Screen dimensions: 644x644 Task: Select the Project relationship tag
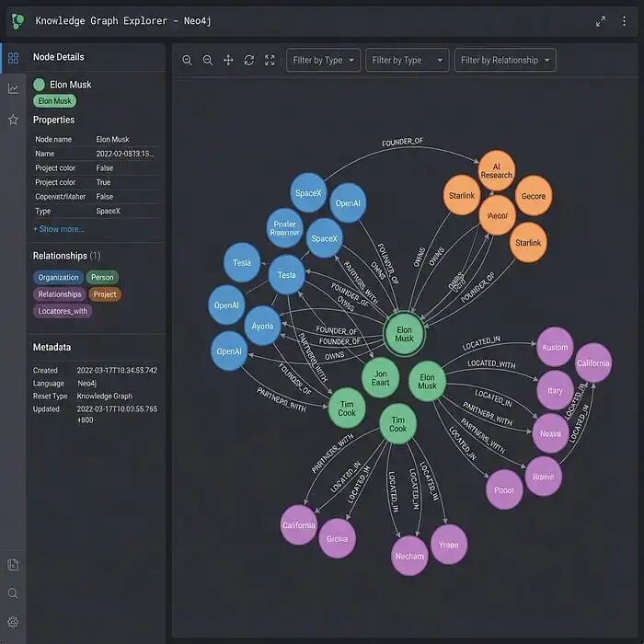click(x=105, y=294)
